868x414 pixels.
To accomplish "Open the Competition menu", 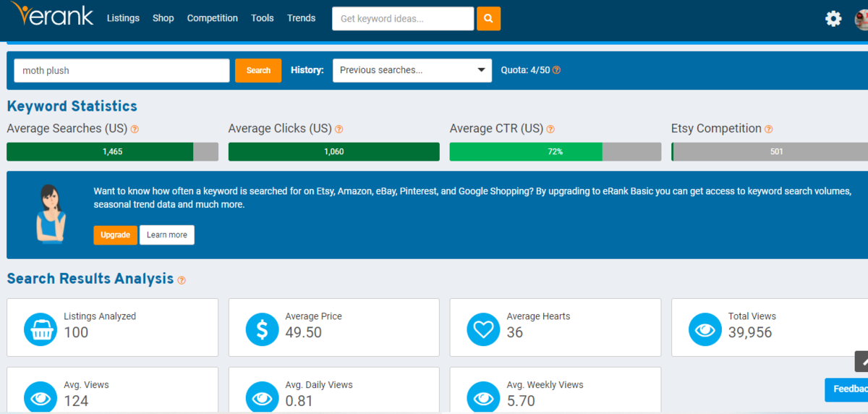I will click(x=212, y=18).
